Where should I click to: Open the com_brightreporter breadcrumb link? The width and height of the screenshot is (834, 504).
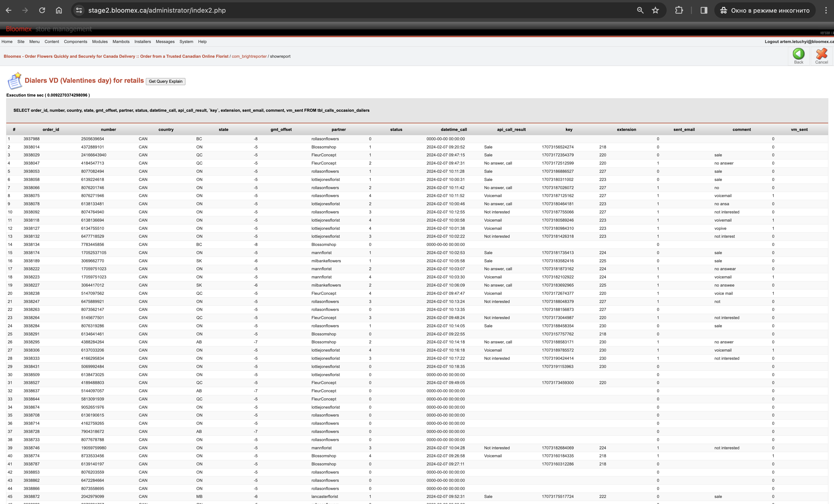249,56
